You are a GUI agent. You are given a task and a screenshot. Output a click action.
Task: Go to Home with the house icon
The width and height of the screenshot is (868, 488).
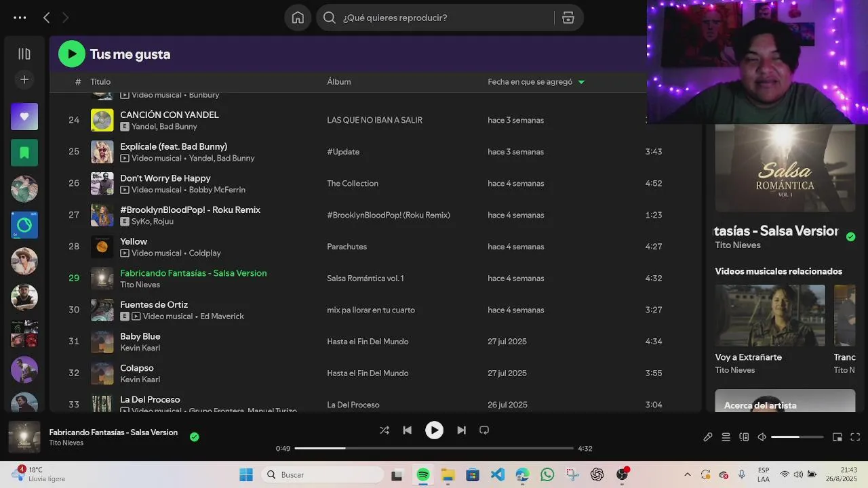298,18
